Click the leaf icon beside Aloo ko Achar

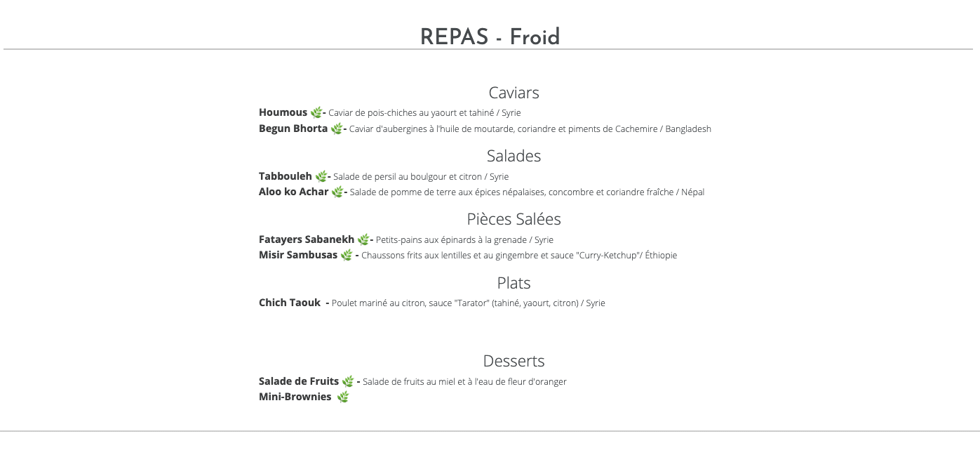tap(337, 192)
